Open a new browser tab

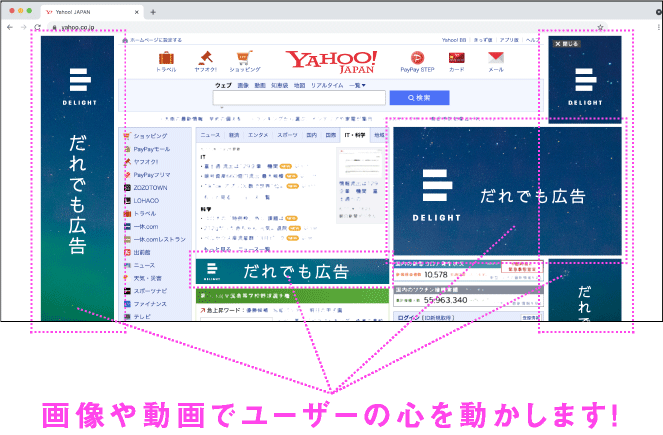pyautogui.click(x=153, y=10)
